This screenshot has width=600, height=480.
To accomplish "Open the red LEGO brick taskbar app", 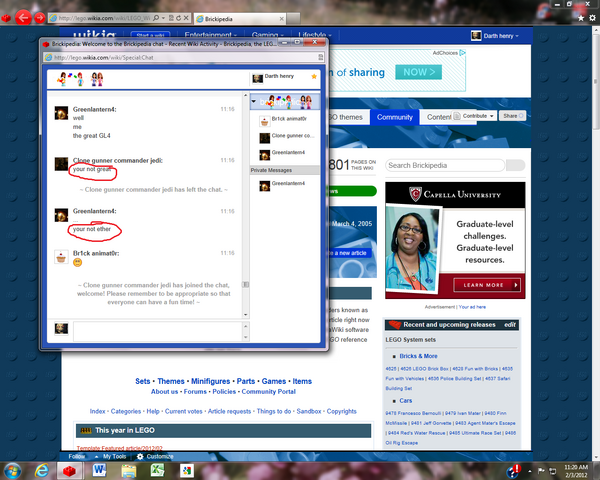I will click(70, 470).
